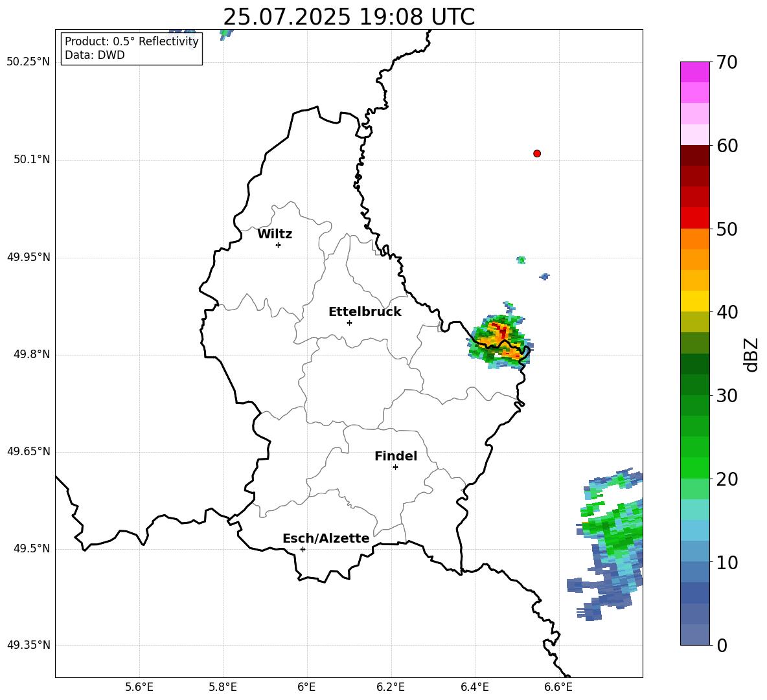Click the 5.6°E longitude label

[139, 687]
